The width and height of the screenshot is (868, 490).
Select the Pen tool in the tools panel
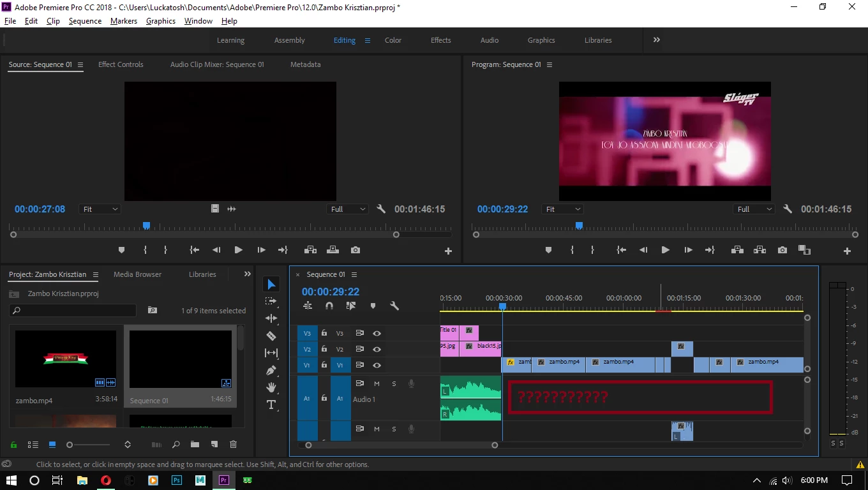pyautogui.click(x=271, y=370)
